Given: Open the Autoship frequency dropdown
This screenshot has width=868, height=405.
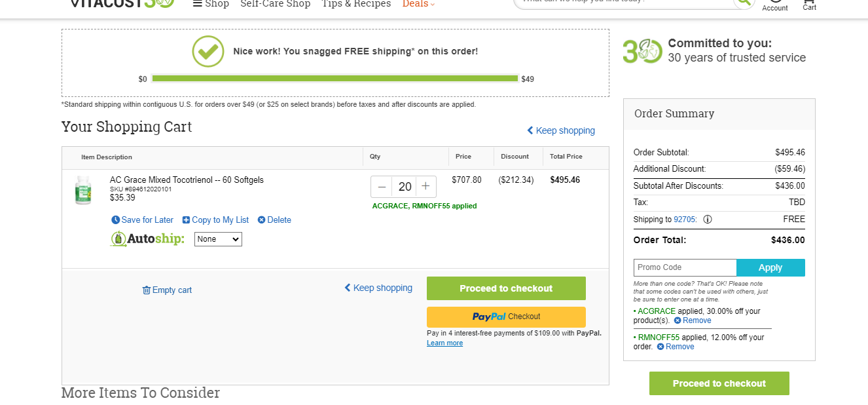Looking at the screenshot, I should [218, 239].
